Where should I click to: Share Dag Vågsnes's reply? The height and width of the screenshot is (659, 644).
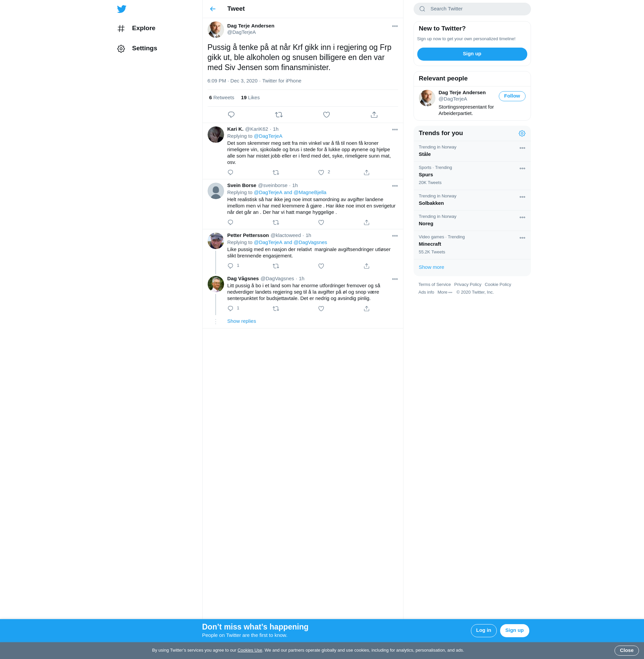(367, 308)
